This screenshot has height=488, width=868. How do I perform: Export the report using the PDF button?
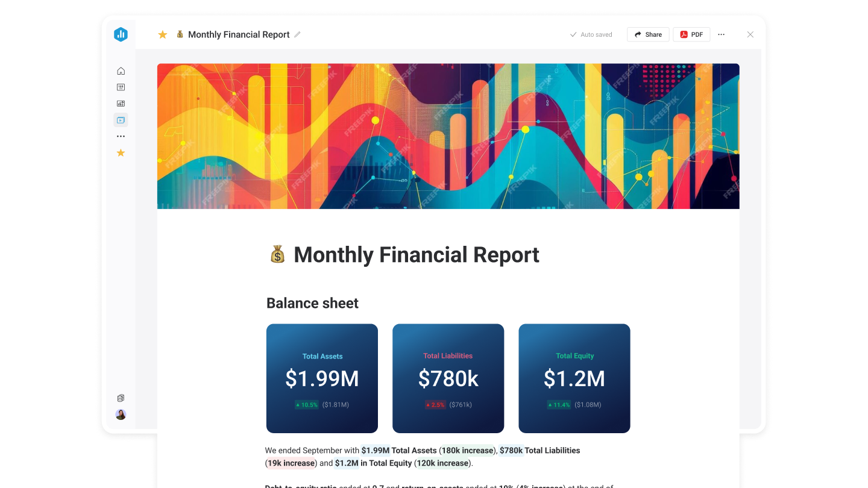pos(691,34)
